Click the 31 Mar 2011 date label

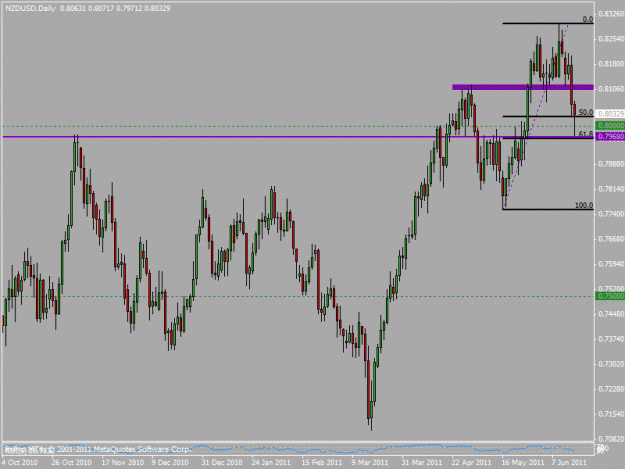tap(422, 463)
